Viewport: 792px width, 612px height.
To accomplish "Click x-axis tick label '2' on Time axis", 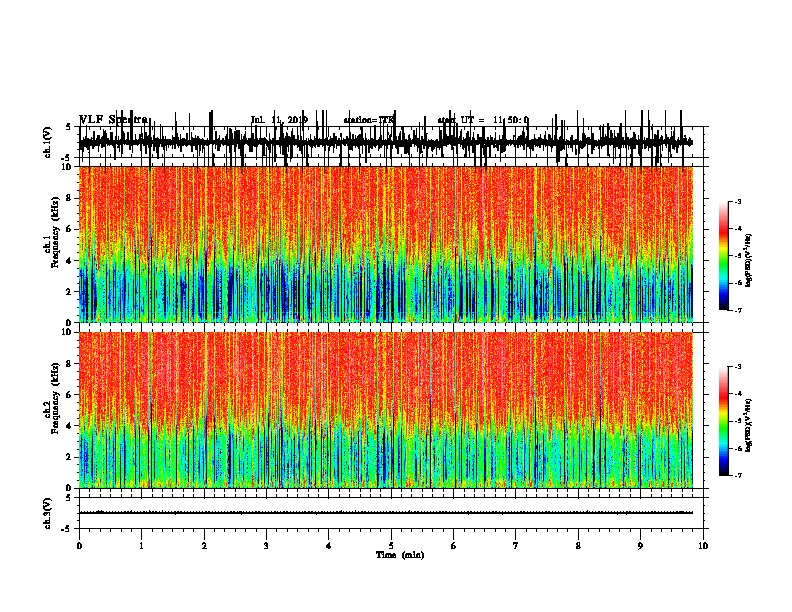I will [204, 545].
